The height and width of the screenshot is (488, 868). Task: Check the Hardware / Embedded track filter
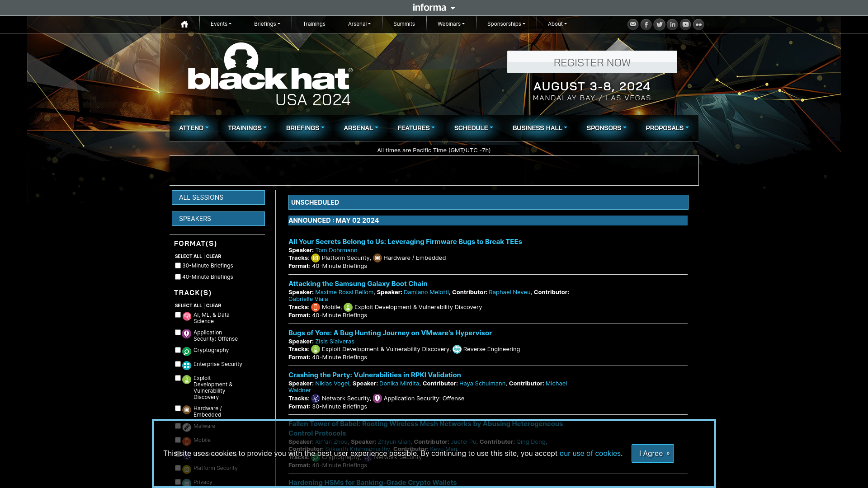[178, 408]
